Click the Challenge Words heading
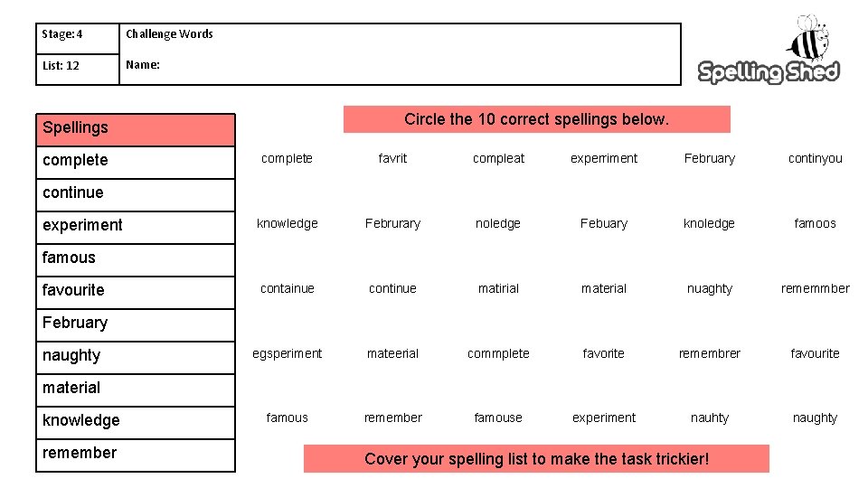868x488 pixels. pos(169,34)
